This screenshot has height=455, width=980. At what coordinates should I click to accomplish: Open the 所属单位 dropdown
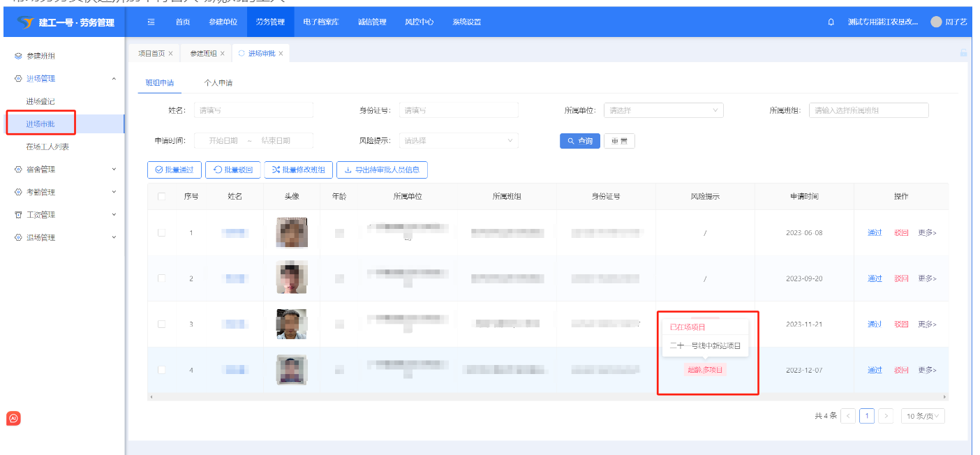click(x=663, y=110)
